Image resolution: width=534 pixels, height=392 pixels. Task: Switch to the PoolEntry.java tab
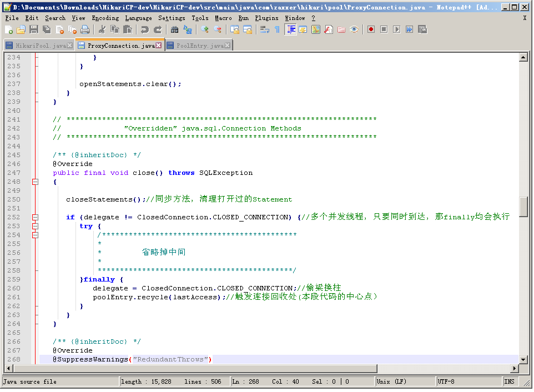click(200, 46)
